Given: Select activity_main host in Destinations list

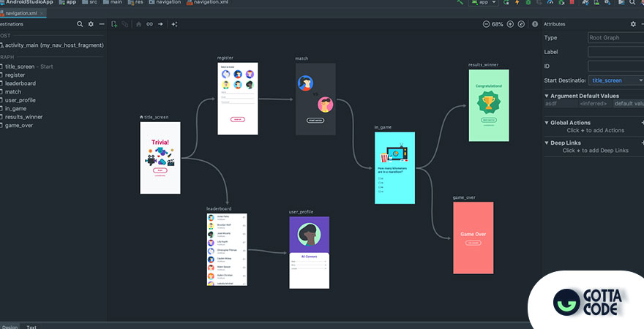Looking at the screenshot, I should (x=52, y=45).
